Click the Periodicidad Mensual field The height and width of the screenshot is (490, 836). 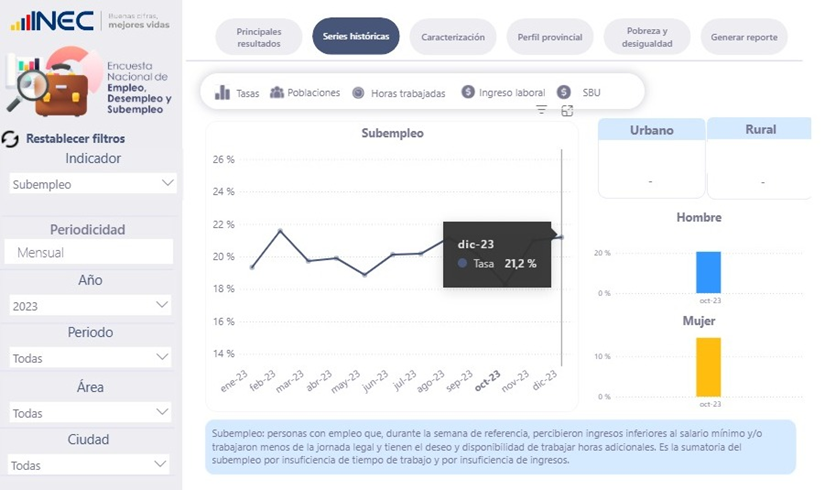(88, 253)
